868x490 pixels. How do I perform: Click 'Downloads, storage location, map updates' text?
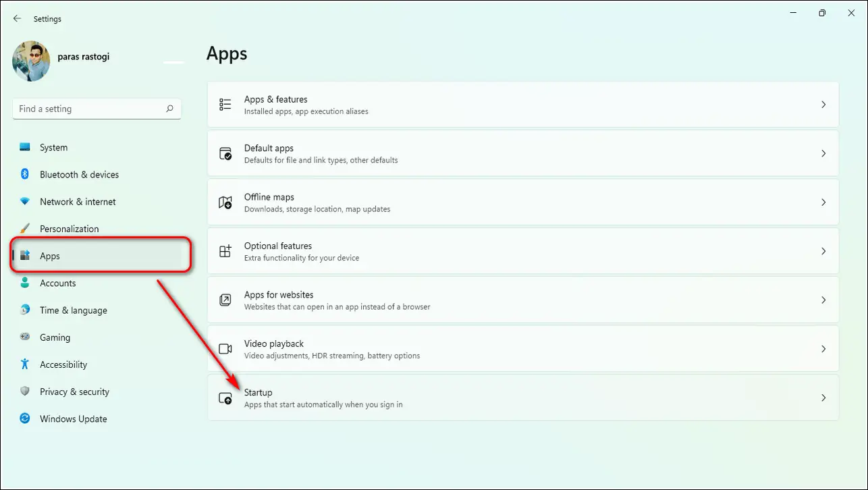coord(317,209)
